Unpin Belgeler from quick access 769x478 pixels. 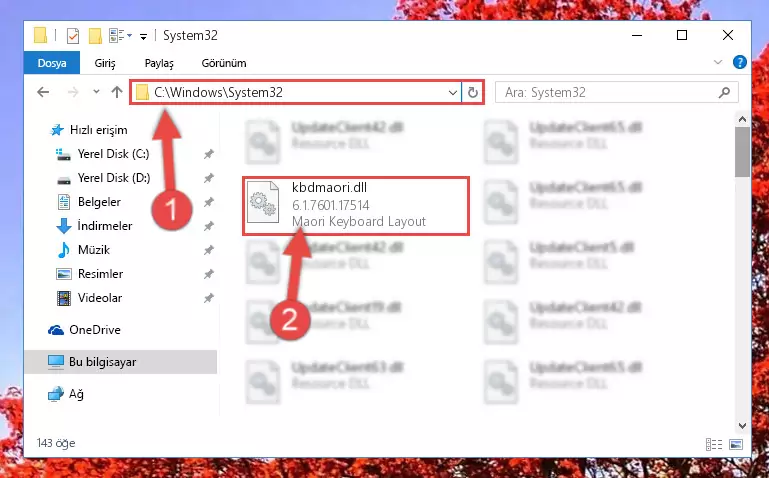click(209, 202)
